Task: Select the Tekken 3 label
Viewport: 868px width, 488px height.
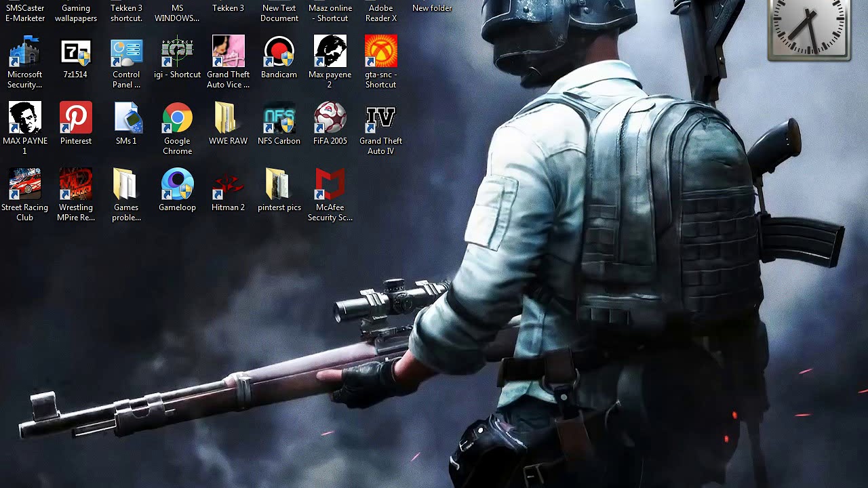Action: tap(228, 8)
